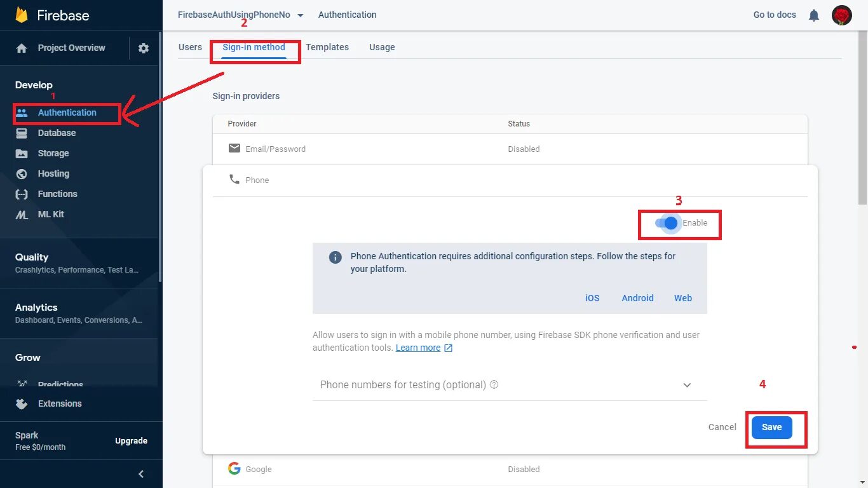Switch to the Templates tab

coord(327,47)
